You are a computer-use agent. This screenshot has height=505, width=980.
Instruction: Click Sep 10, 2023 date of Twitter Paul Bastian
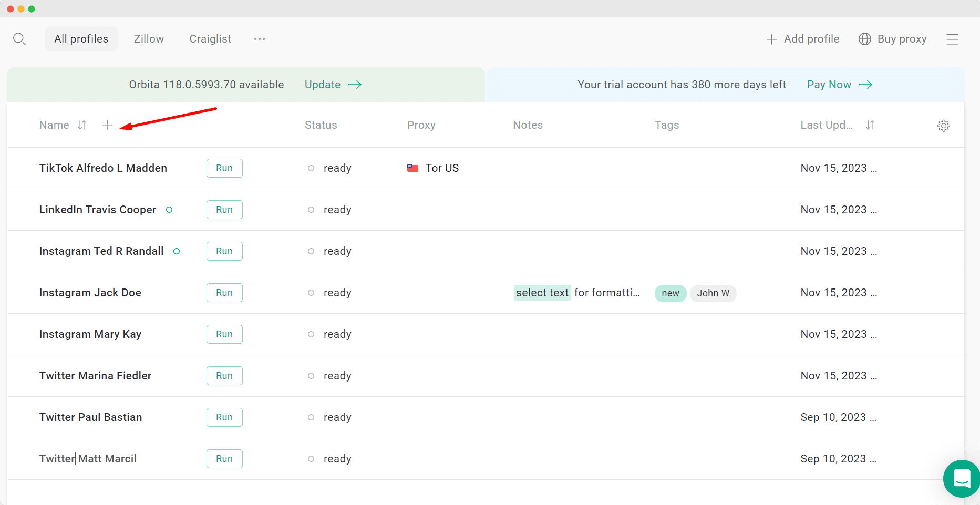click(838, 417)
